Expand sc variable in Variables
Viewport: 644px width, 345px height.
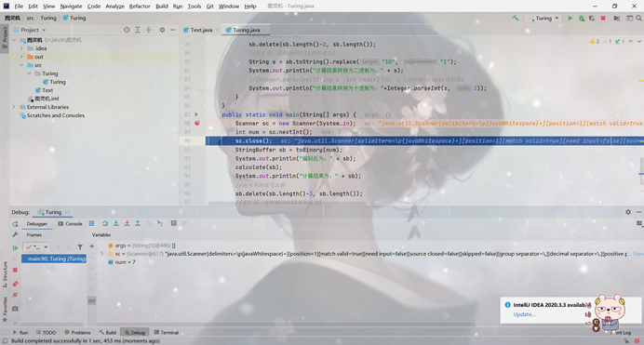click(x=101, y=254)
